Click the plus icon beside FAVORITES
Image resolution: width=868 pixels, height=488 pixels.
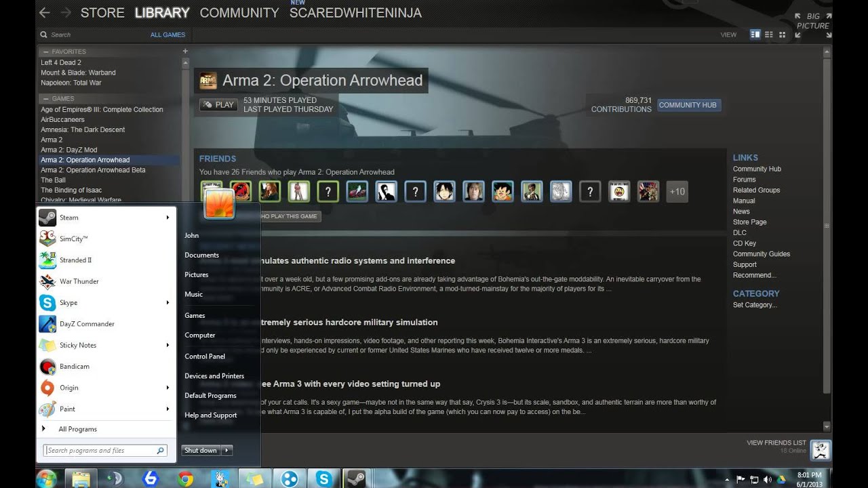(x=185, y=51)
